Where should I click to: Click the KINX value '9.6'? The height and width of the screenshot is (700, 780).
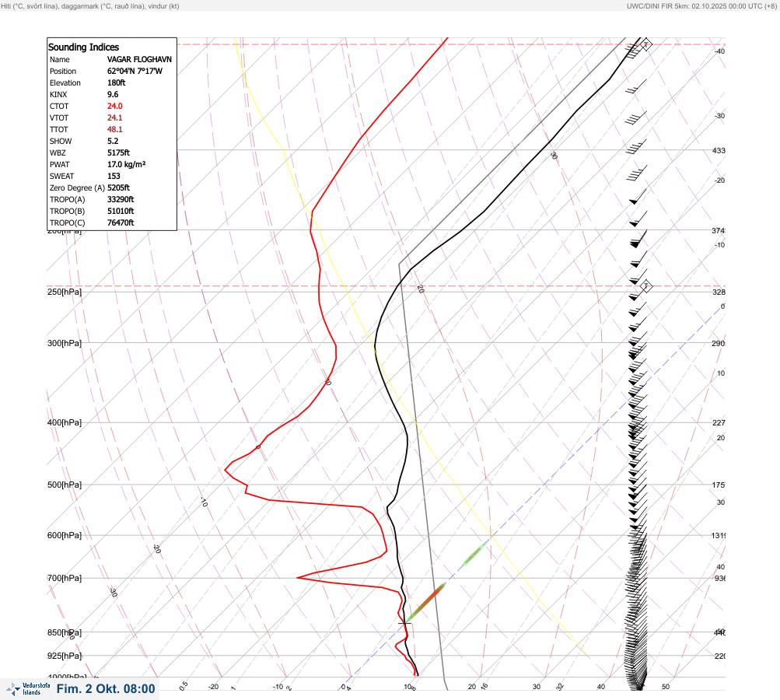tap(113, 95)
